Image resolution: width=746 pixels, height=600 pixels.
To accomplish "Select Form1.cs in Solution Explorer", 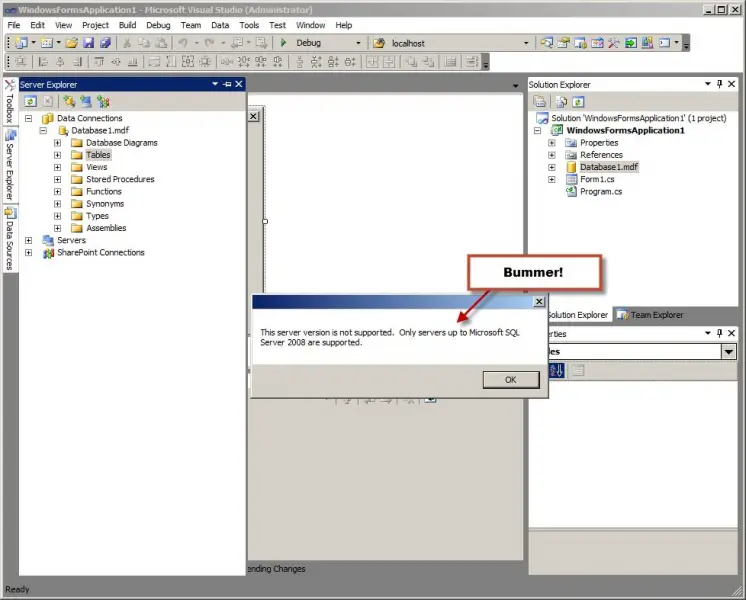I will pos(597,179).
